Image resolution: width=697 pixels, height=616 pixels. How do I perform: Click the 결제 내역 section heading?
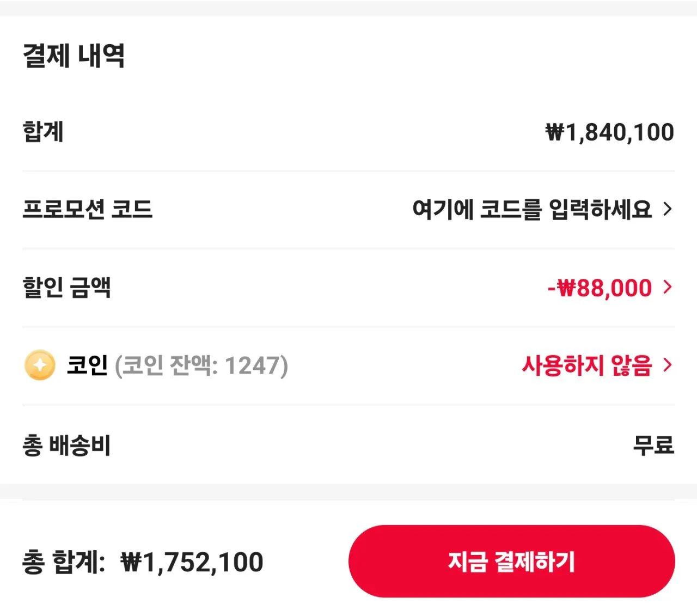coord(74,54)
